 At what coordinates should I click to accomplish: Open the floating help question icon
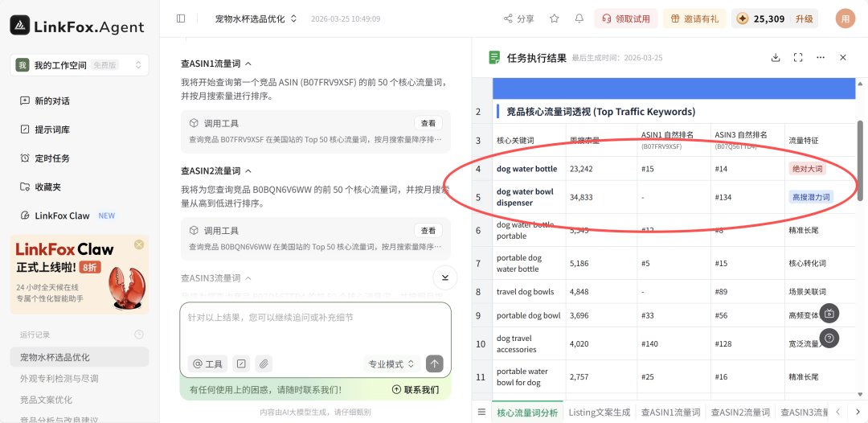829,339
